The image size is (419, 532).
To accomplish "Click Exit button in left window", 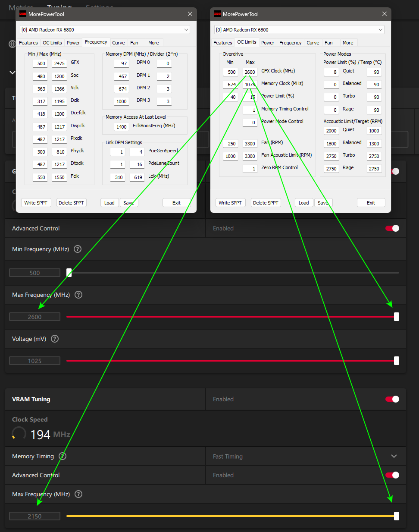I will coord(177,203).
